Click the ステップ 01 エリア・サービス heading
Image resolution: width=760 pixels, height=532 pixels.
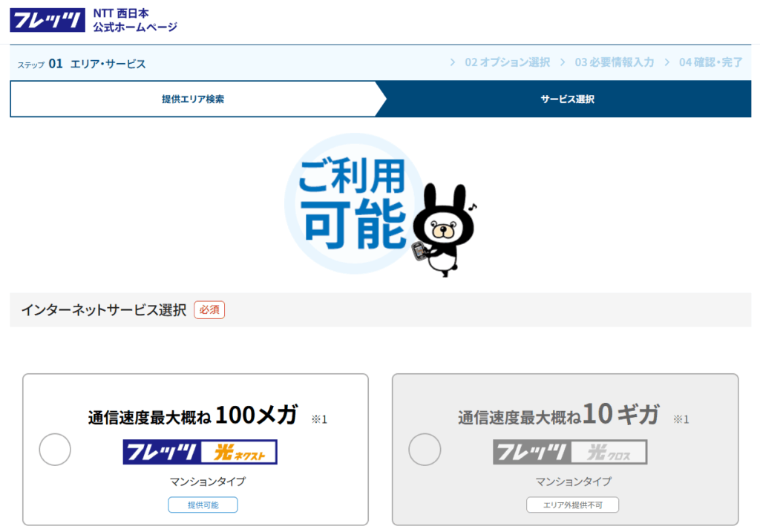tap(82, 64)
